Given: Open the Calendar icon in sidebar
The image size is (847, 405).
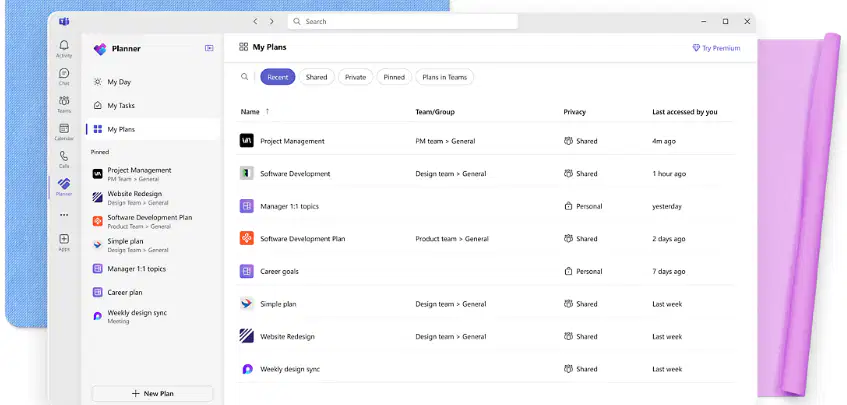Looking at the screenshot, I should (x=64, y=129).
